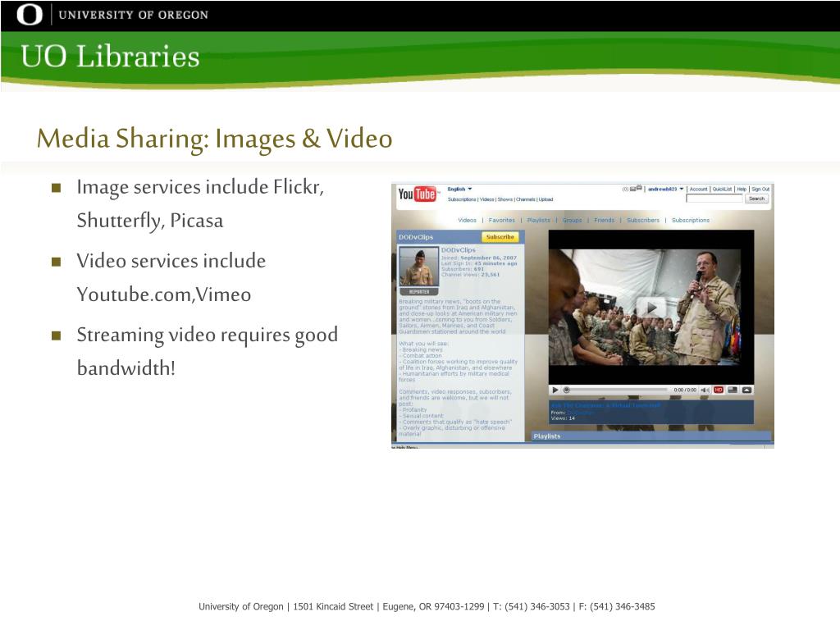Click the 0:00 / 0:00 time display
The width and height of the screenshot is (840, 630).
685,390
